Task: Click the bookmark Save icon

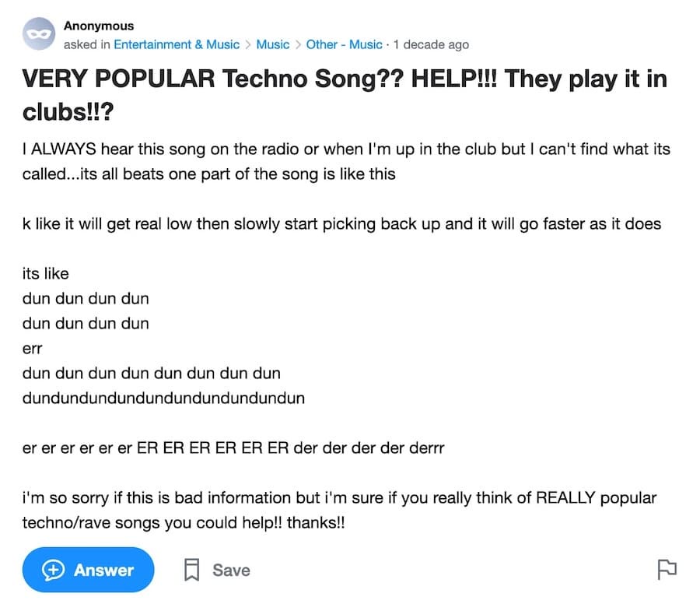Action: coord(192,570)
